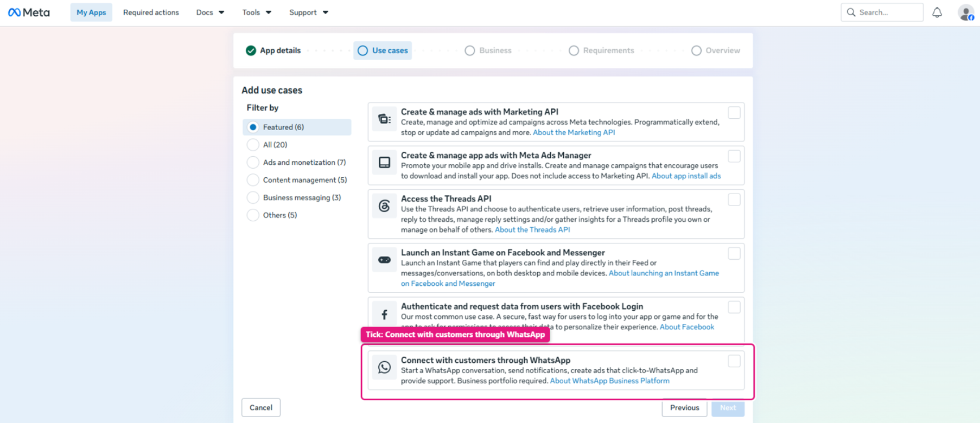This screenshot has height=423, width=980.
Task: Click the Instant Game controller icon
Action: (384, 260)
